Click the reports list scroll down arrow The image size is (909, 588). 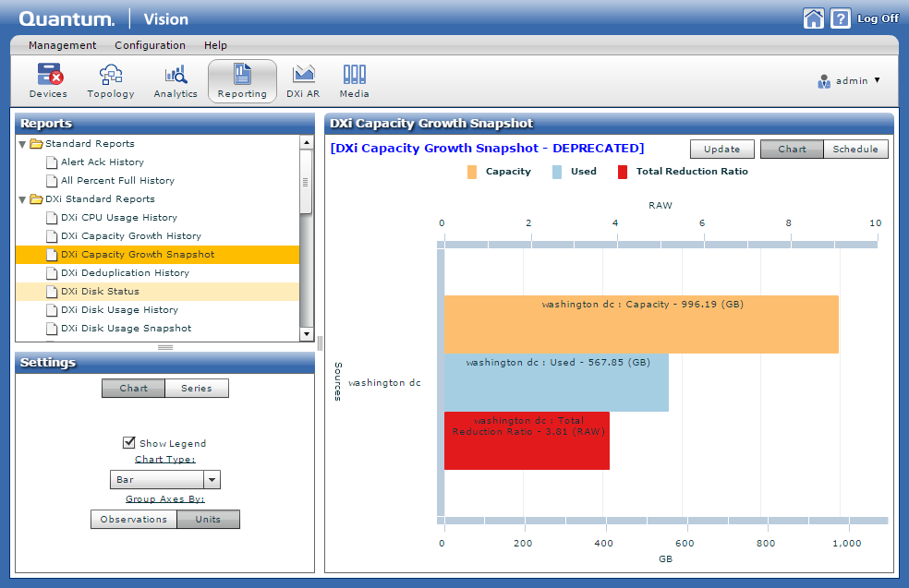tap(306, 333)
